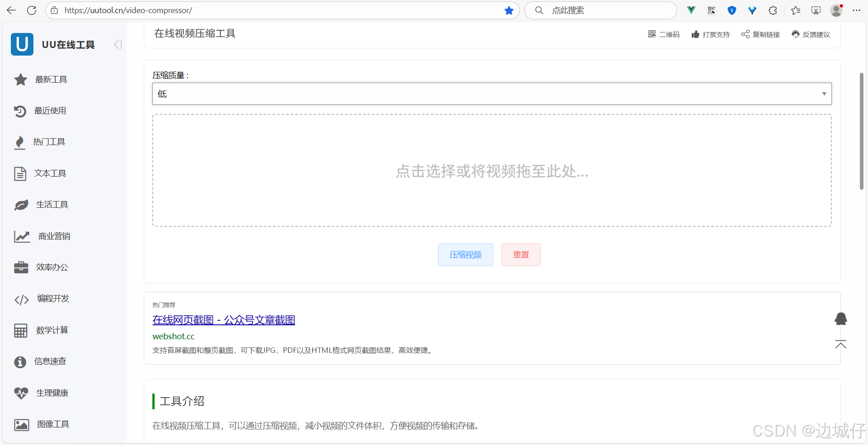Open the browser menu via three dots

coord(857,10)
